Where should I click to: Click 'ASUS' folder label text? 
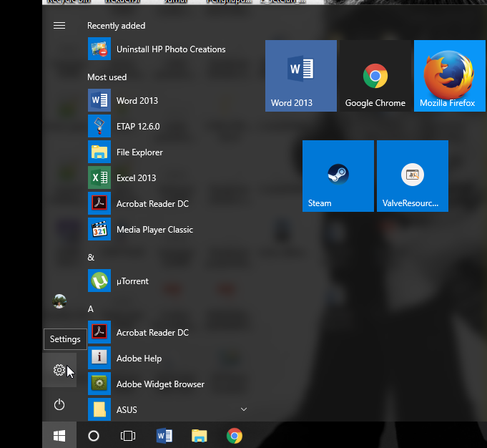click(x=127, y=410)
